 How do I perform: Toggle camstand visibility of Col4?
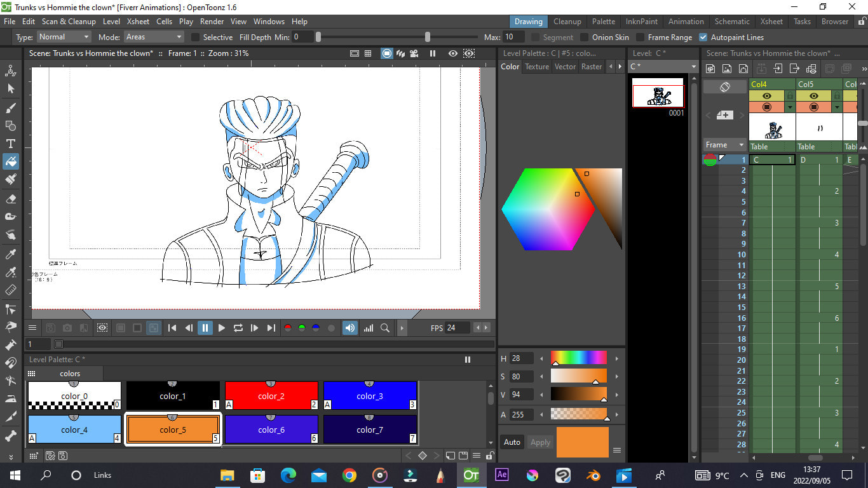point(767,107)
